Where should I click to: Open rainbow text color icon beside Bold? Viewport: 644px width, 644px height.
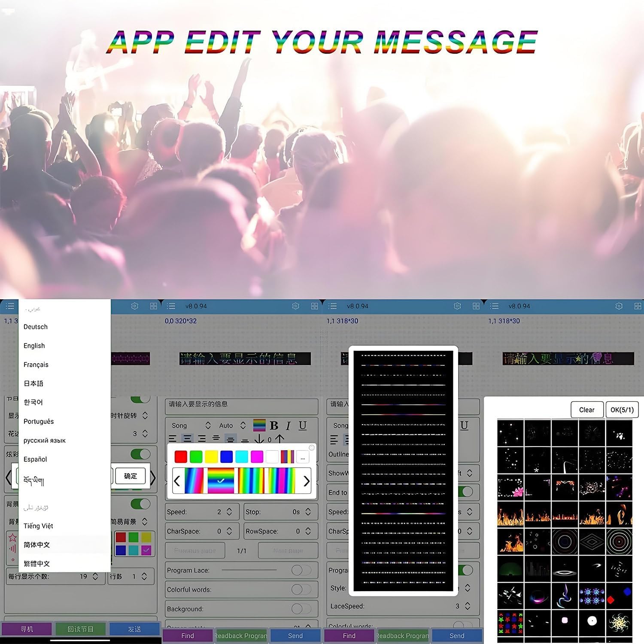tap(259, 425)
